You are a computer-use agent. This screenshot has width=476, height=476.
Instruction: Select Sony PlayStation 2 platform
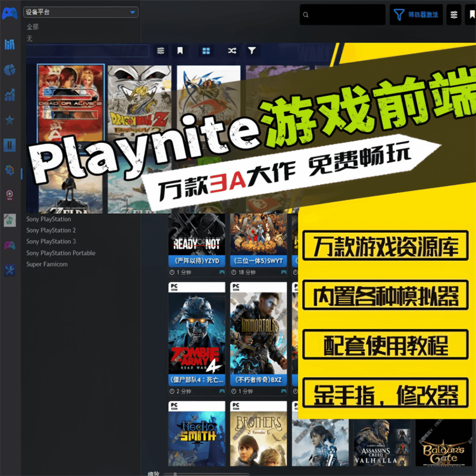51,230
